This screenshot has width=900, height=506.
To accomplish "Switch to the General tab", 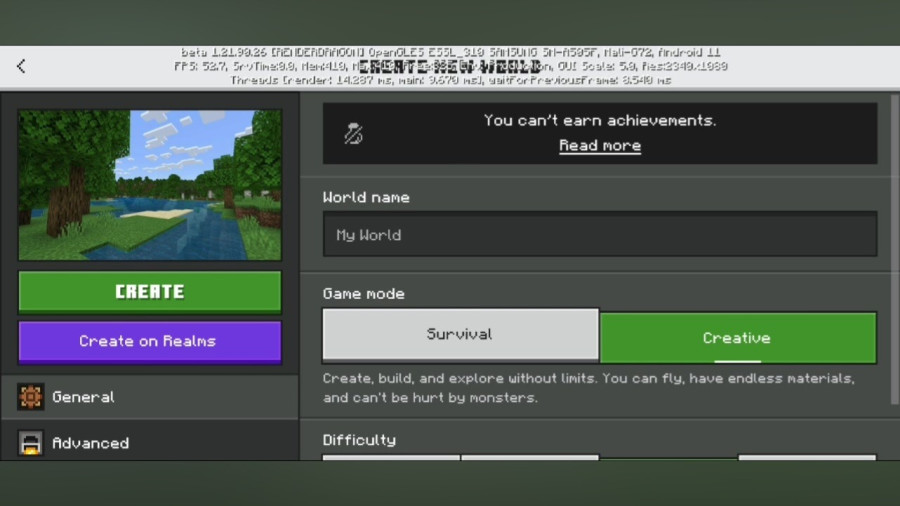I will 150,396.
